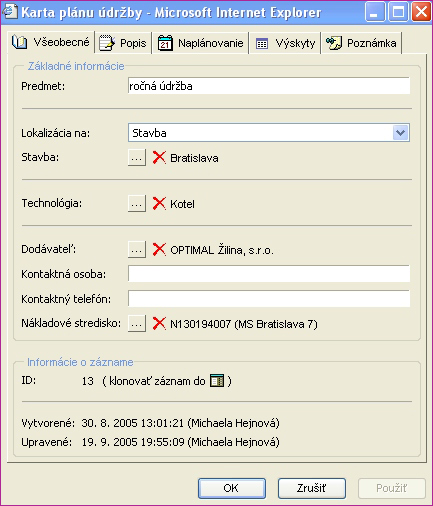Click the Kontaktný telefón input field
Viewport: 433px width, 506px height.
pos(269,298)
